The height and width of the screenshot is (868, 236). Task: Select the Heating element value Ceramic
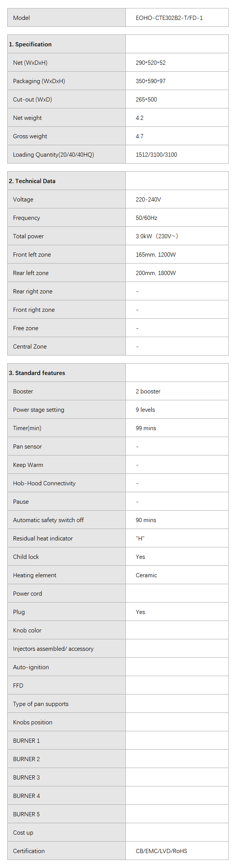click(x=146, y=575)
